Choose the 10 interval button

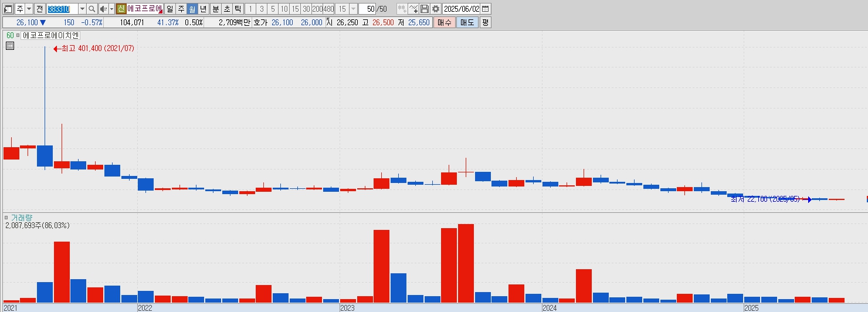pos(283,9)
